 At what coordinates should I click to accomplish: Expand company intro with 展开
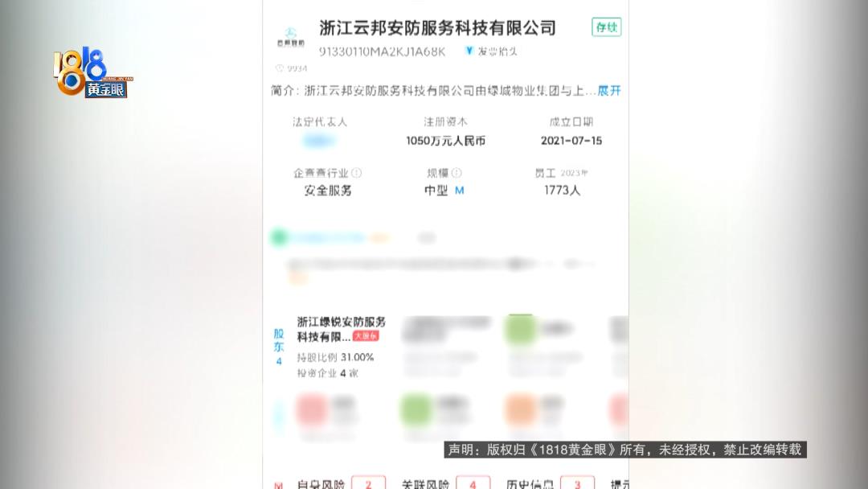point(609,90)
